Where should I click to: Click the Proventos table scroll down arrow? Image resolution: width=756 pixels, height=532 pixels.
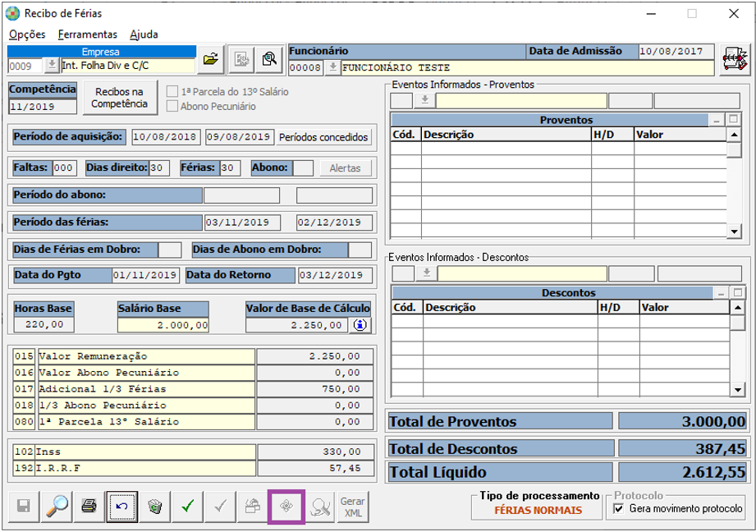734,232
